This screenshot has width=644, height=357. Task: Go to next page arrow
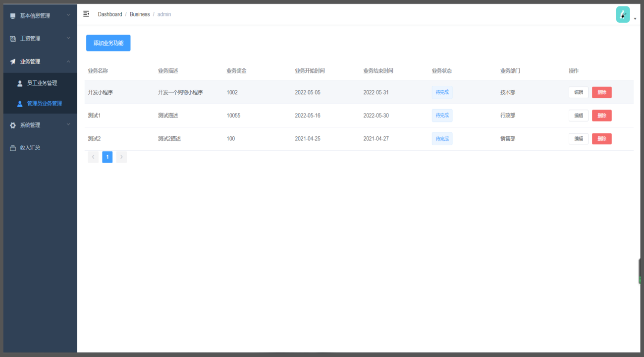click(121, 157)
